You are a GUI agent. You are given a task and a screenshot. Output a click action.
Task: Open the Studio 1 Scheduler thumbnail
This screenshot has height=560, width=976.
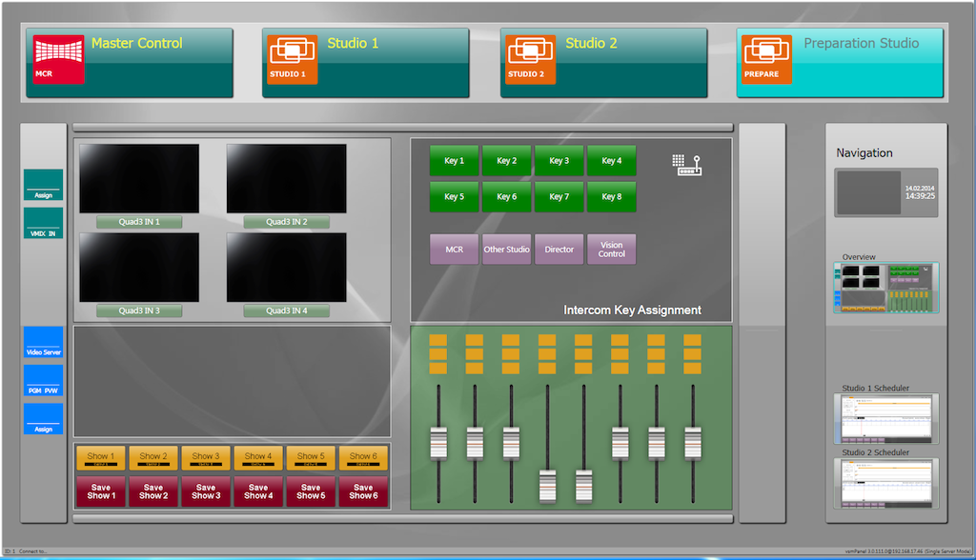(x=885, y=418)
